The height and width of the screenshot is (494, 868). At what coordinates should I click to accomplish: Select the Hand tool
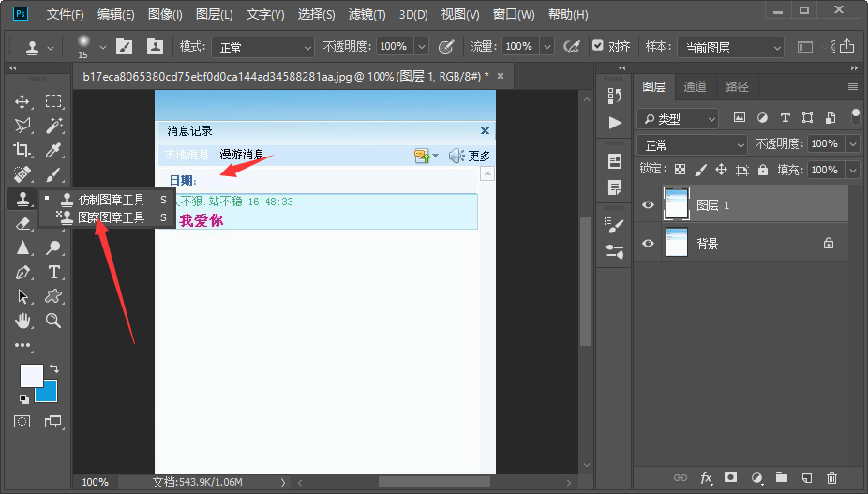point(22,321)
